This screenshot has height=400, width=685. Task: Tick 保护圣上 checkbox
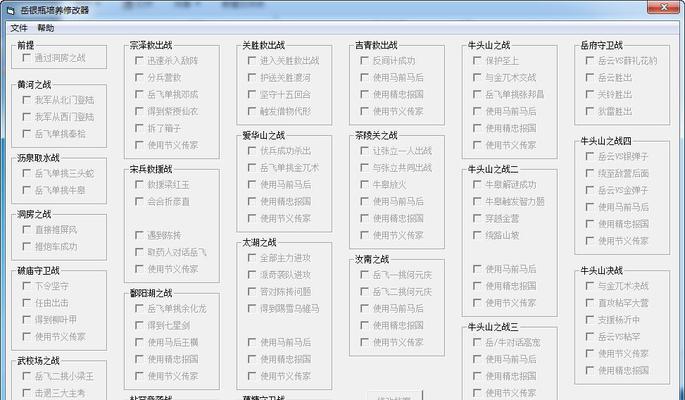[477, 61]
